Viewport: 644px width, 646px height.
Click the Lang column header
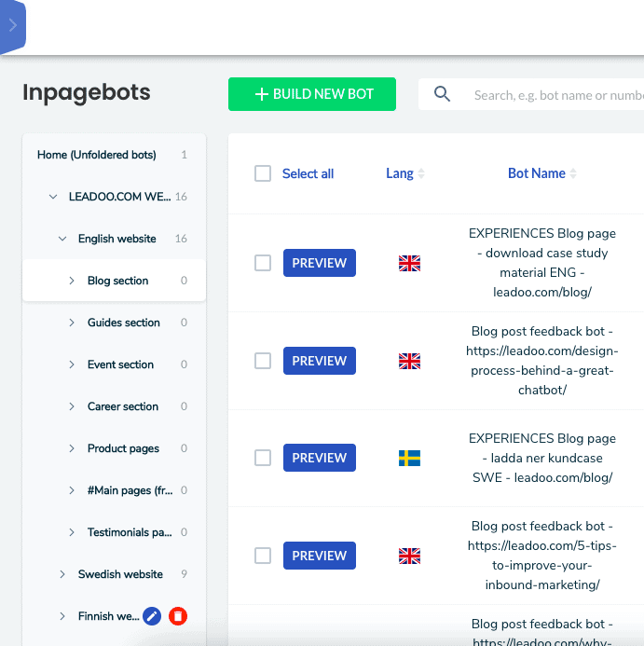coord(399,173)
